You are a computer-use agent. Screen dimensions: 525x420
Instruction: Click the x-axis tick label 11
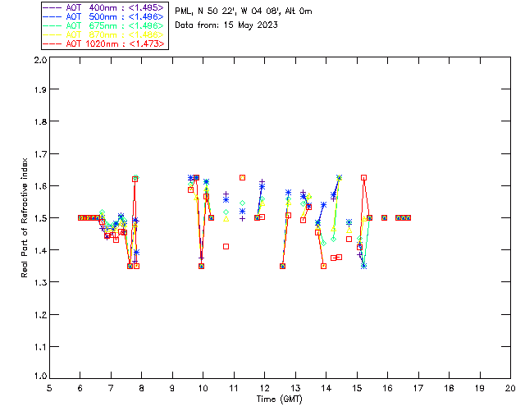234,388
